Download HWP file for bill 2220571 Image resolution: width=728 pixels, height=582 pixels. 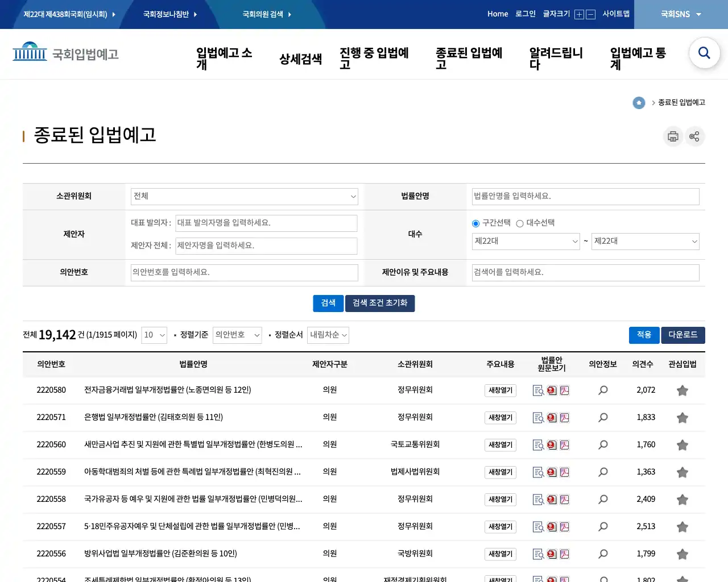[552, 418]
